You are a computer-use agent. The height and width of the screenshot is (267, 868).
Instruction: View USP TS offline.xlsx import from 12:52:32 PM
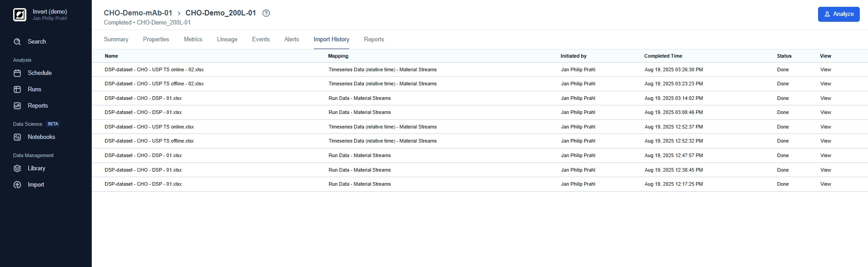[x=825, y=141]
